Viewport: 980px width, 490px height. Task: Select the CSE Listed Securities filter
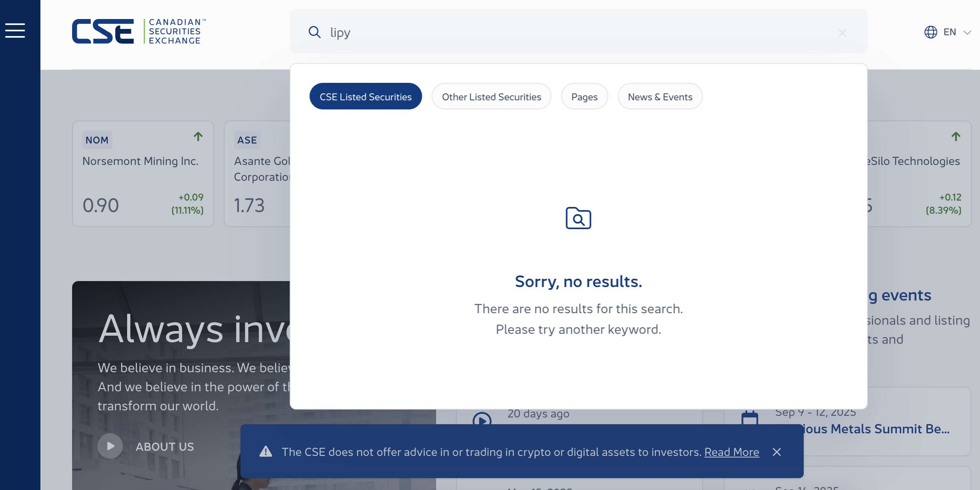pos(366,96)
